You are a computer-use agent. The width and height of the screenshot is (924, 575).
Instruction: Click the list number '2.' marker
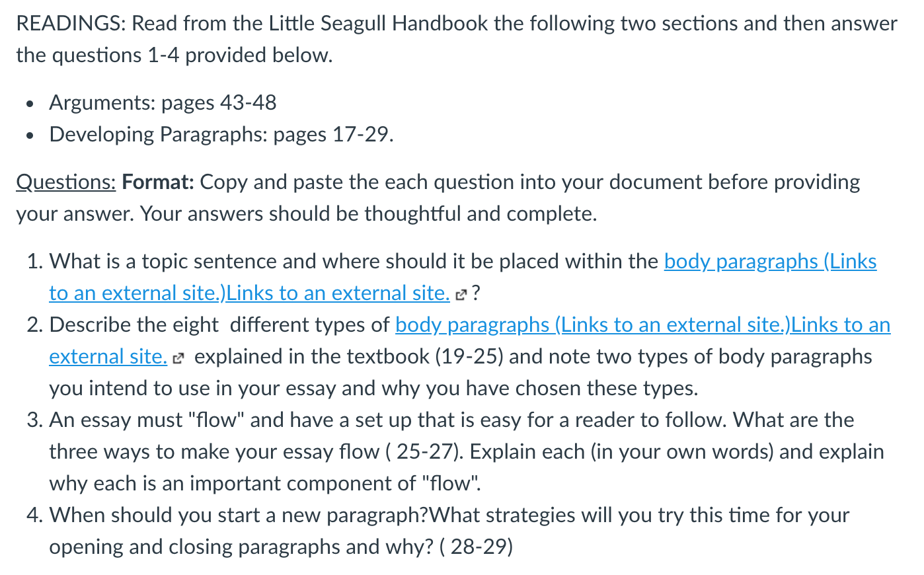36,325
